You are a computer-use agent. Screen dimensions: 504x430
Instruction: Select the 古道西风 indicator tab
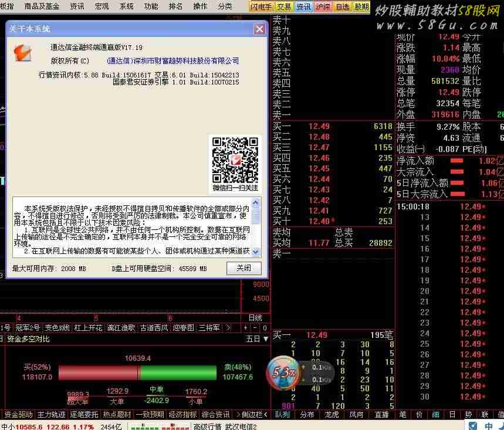[x=154, y=328]
